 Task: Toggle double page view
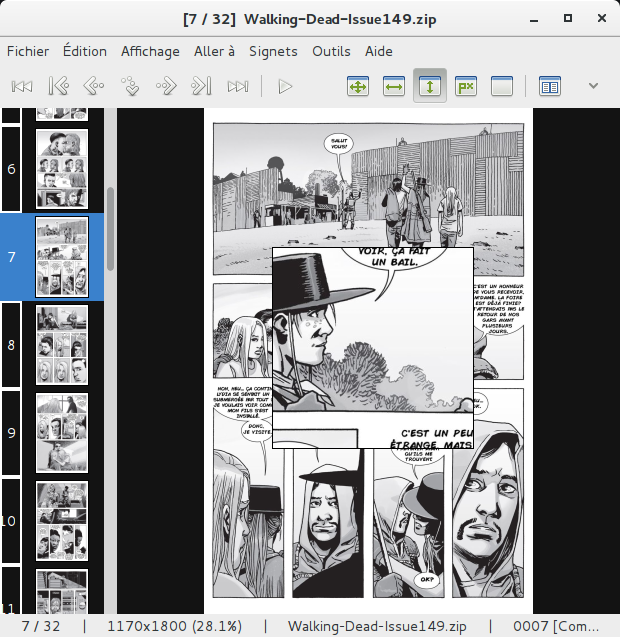pyautogui.click(x=550, y=86)
